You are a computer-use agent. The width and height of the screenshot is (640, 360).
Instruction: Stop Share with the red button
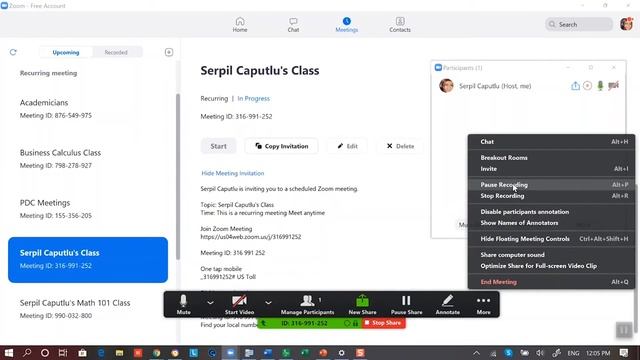[x=383, y=323]
